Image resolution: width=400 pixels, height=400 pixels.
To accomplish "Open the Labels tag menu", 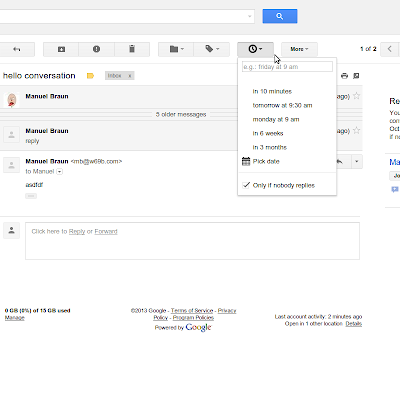I will pyautogui.click(x=212, y=49).
